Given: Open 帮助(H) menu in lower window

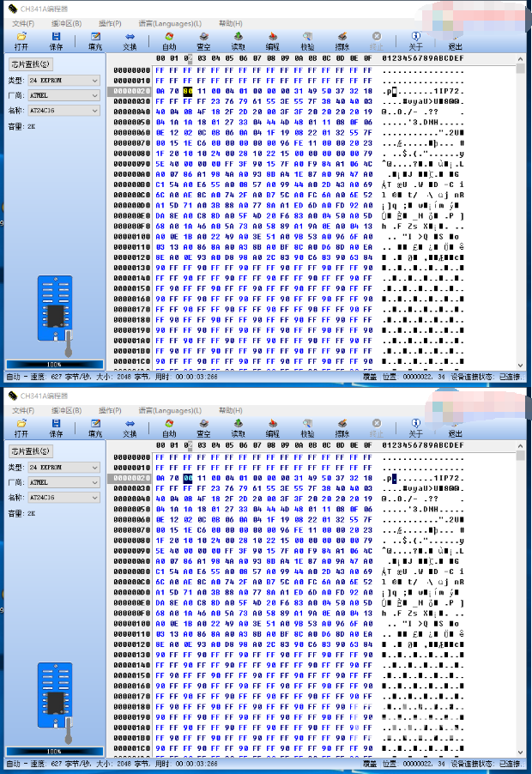Looking at the screenshot, I should (231, 410).
